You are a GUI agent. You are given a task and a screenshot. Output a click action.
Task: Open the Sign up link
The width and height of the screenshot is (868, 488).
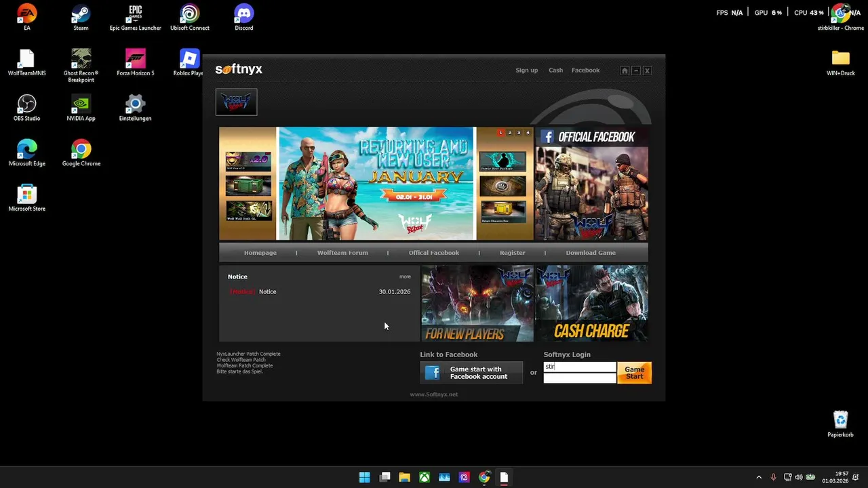[526, 70]
